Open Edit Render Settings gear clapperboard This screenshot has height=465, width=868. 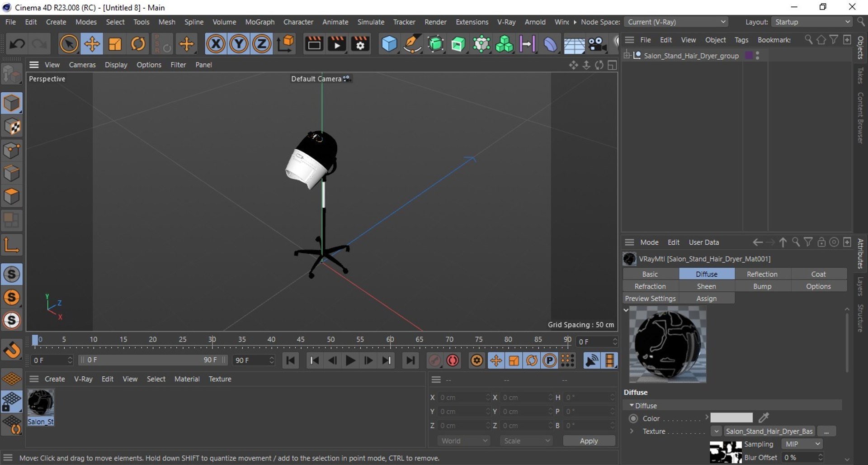(x=360, y=44)
